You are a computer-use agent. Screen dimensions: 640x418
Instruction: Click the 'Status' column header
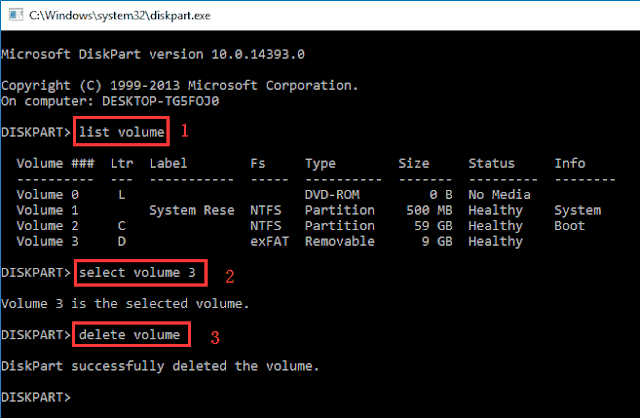pos(491,163)
